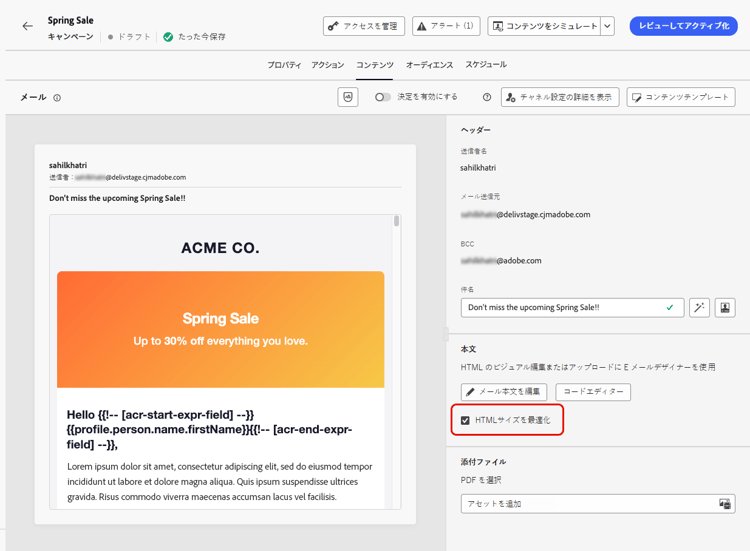Open コードエディター button
Image resolution: width=750 pixels, height=551 pixels.
point(593,392)
